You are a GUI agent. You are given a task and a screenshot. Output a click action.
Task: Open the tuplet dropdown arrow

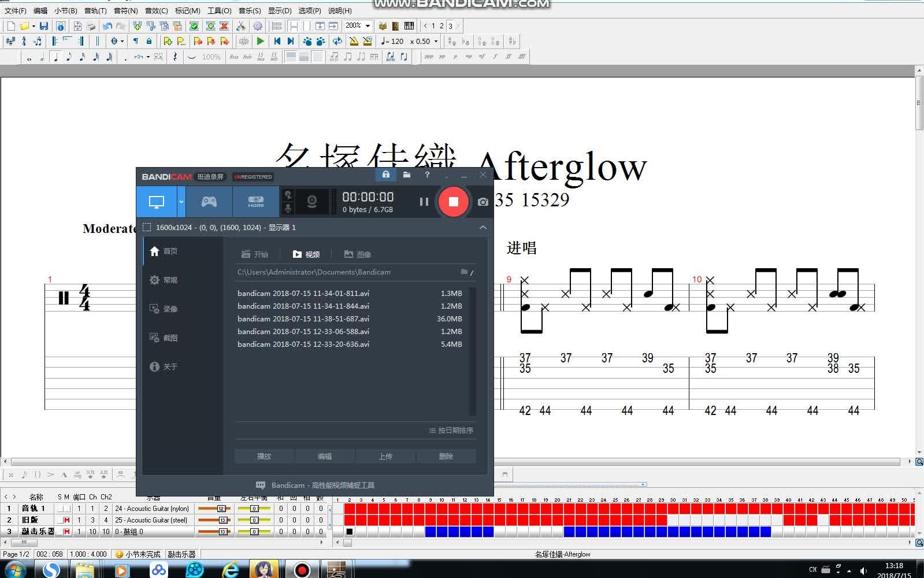click(x=148, y=57)
